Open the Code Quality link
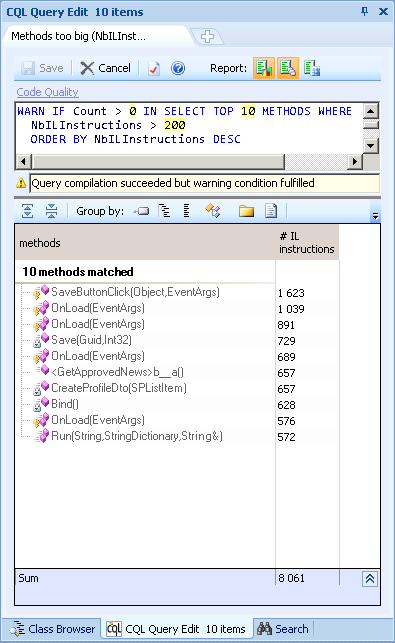The width and height of the screenshot is (395, 643). pos(48,92)
